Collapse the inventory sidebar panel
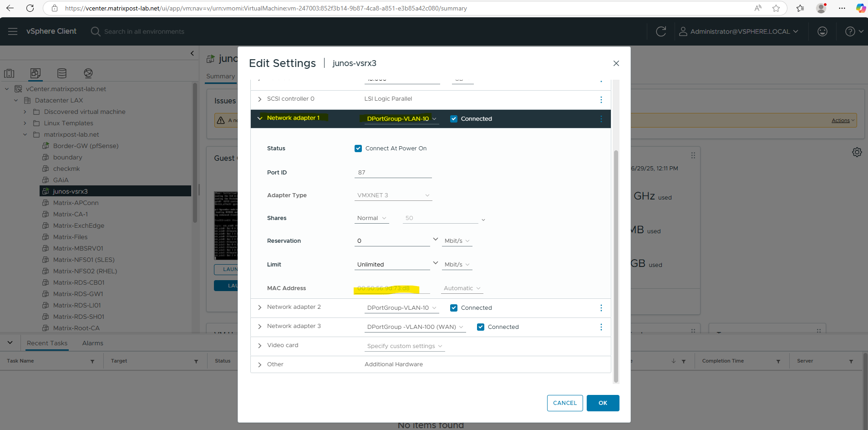The image size is (868, 430). pyautogui.click(x=192, y=53)
